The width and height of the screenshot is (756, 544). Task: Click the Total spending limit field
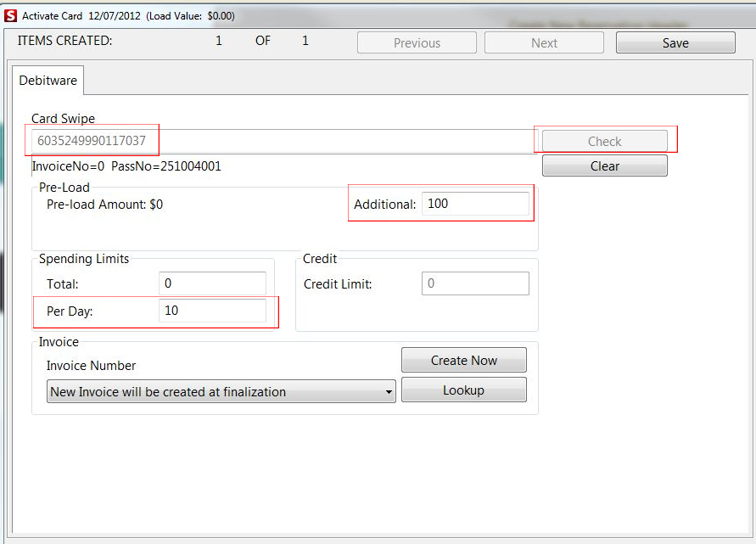(x=212, y=283)
